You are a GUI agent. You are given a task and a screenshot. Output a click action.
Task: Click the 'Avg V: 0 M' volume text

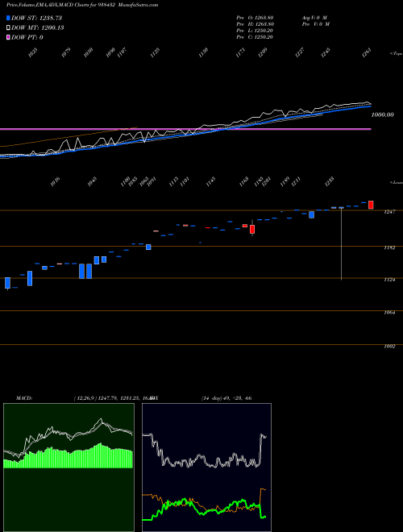pos(314,18)
